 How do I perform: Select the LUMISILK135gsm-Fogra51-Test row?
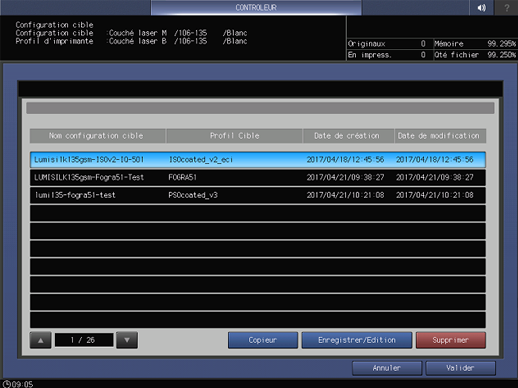click(258, 177)
